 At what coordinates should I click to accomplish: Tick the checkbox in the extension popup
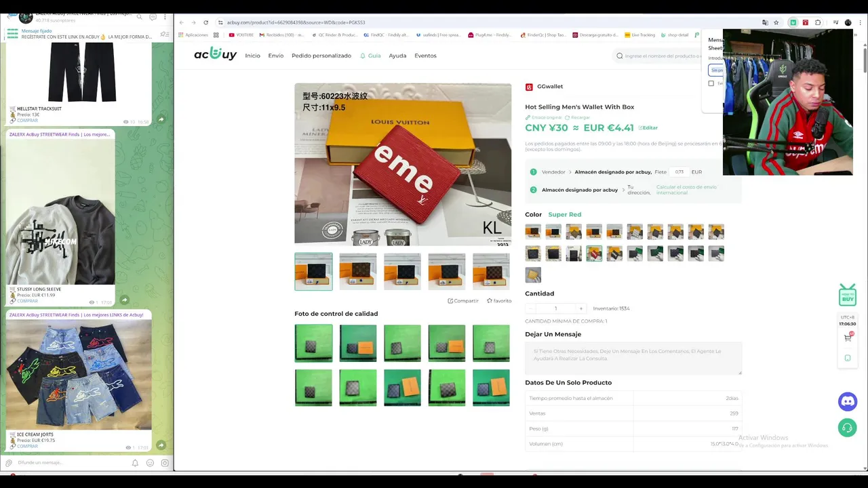tap(711, 83)
